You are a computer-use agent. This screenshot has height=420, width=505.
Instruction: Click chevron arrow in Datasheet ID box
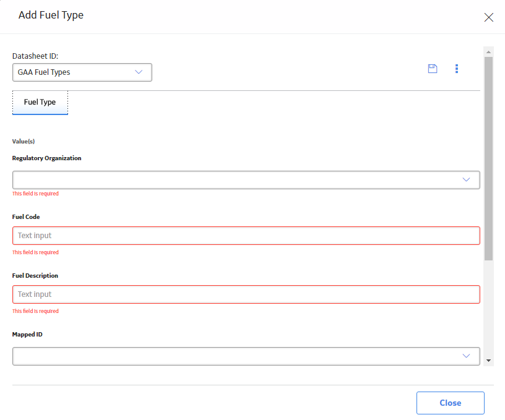click(x=139, y=72)
